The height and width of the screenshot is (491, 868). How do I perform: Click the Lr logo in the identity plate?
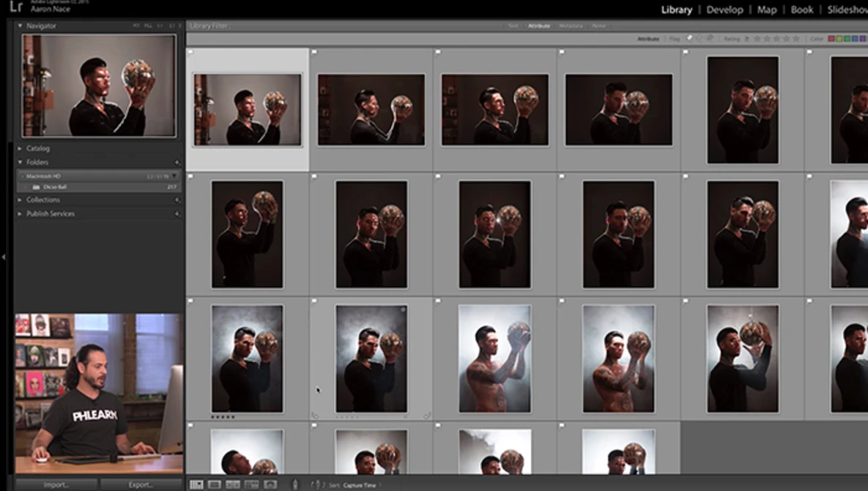(16, 7)
